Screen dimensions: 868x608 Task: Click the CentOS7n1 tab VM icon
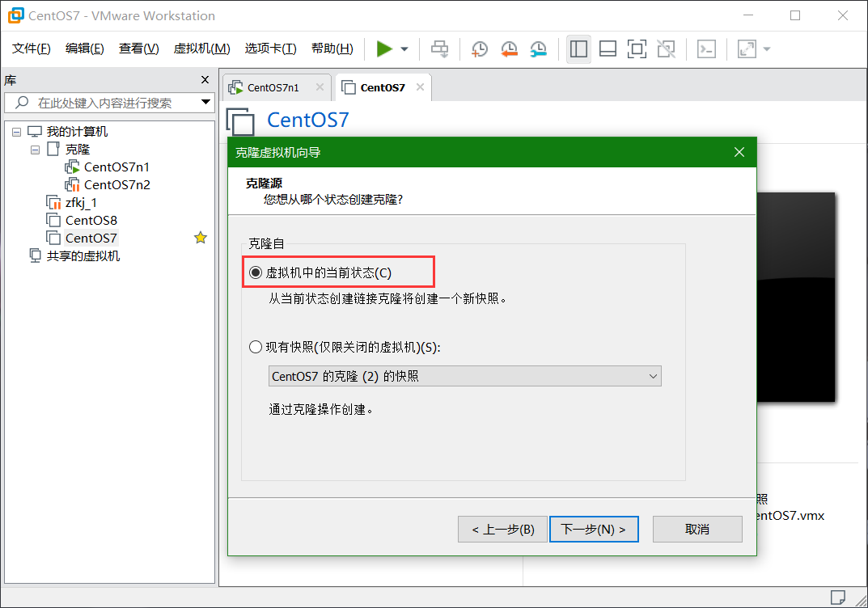point(236,87)
